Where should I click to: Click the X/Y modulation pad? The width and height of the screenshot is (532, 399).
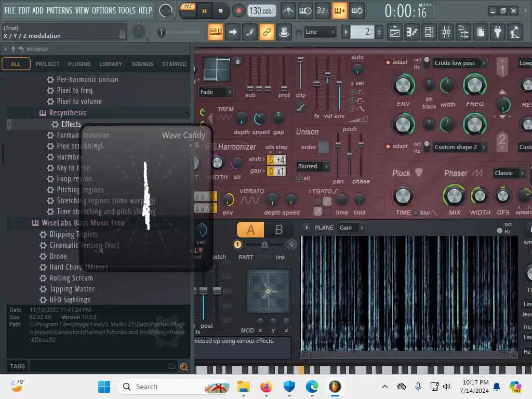coord(268,291)
